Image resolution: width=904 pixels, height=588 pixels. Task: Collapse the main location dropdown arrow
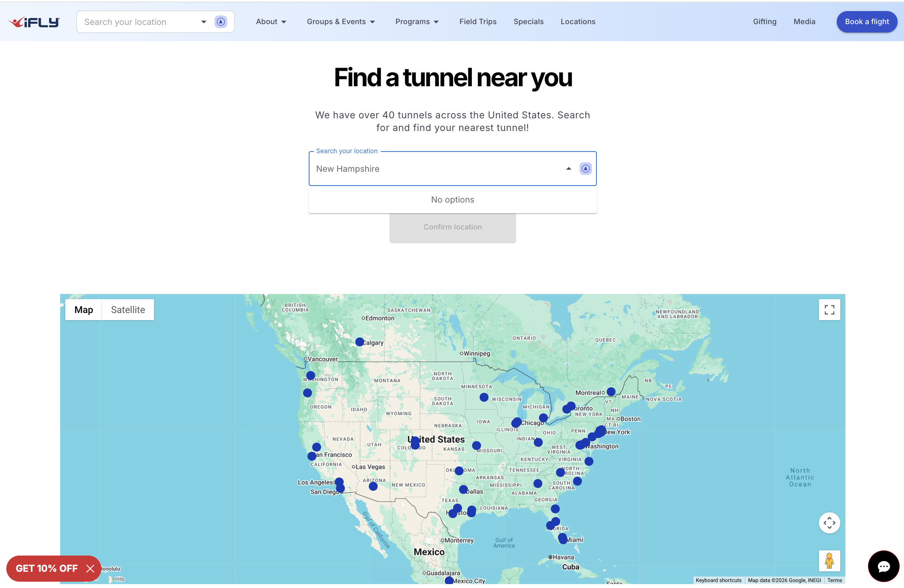[x=569, y=169]
